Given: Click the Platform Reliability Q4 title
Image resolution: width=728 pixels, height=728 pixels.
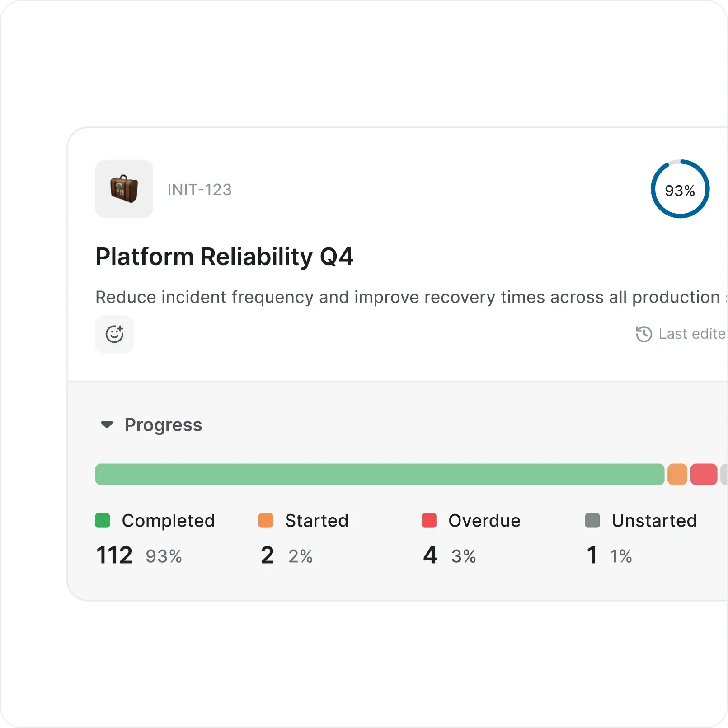Looking at the screenshot, I should [224, 257].
